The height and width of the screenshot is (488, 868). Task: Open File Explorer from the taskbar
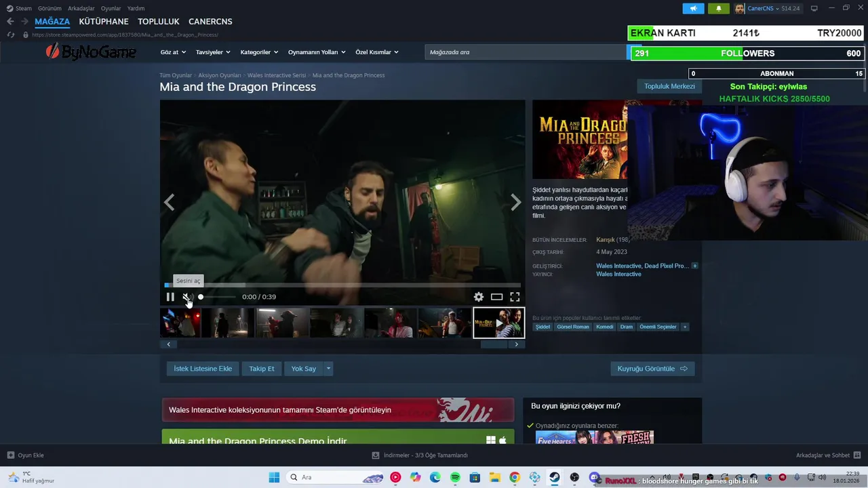click(x=495, y=477)
